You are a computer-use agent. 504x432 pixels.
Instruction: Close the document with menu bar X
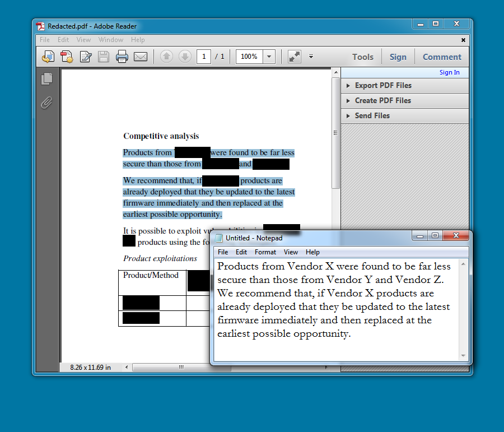click(x=463, y=40)
